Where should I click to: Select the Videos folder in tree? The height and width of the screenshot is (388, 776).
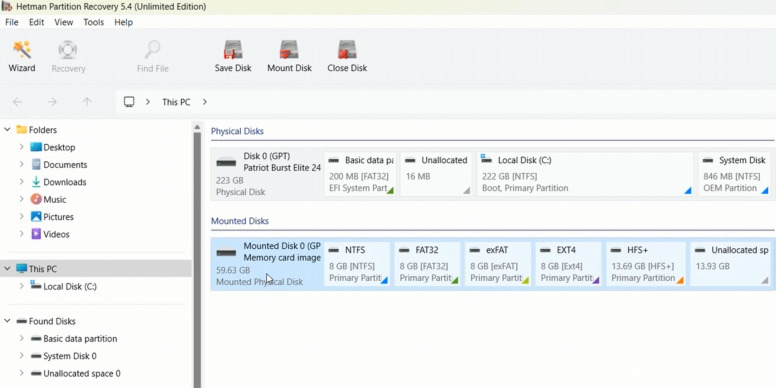50,234
